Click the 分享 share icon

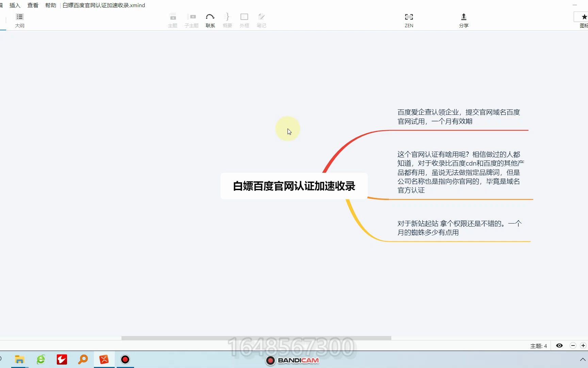tap(464, 20)
